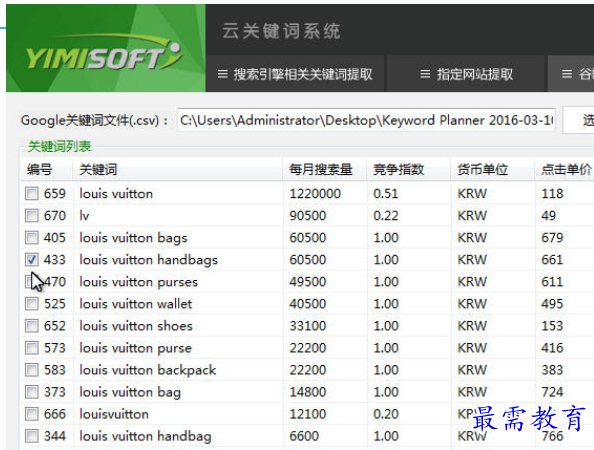Click competition index cell 0.51

(x=386, y=194)
